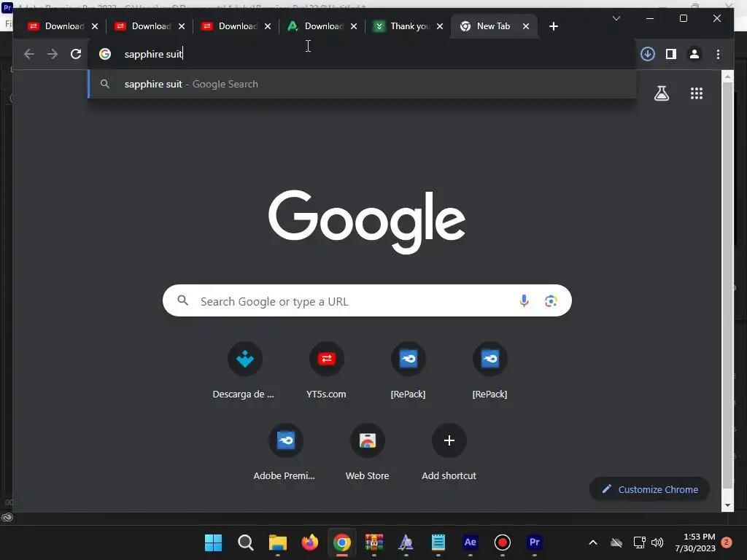747x560 pixels.
Task: Close the New Tab tab
Action: click(526, 26)
